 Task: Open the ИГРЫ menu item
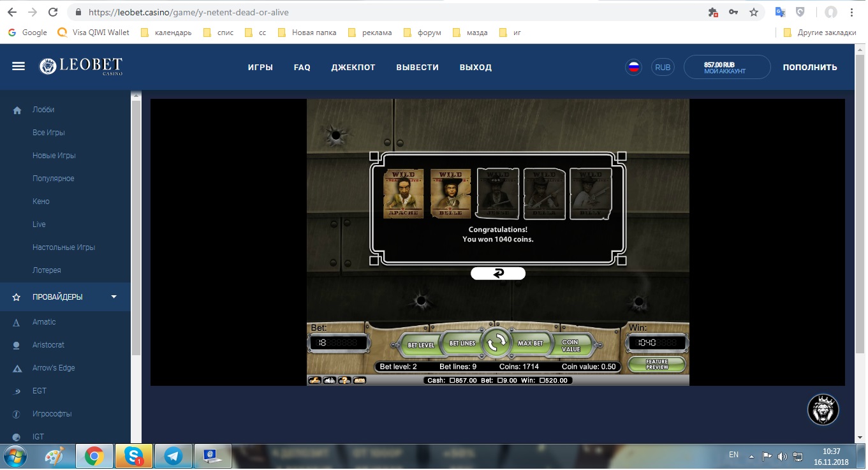(260, 67)
